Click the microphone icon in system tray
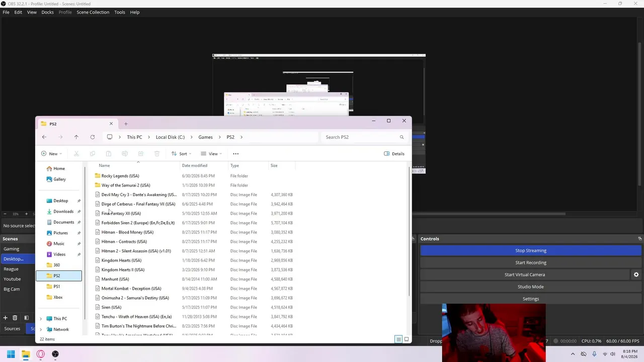644x362 pixels. (594, 354)
